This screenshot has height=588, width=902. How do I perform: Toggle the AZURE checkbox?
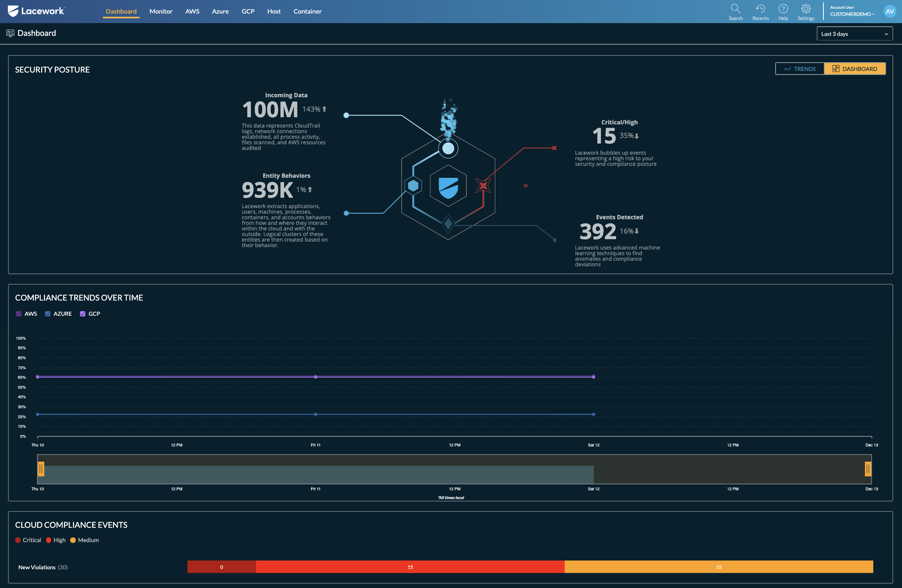[x=48, y=314]
